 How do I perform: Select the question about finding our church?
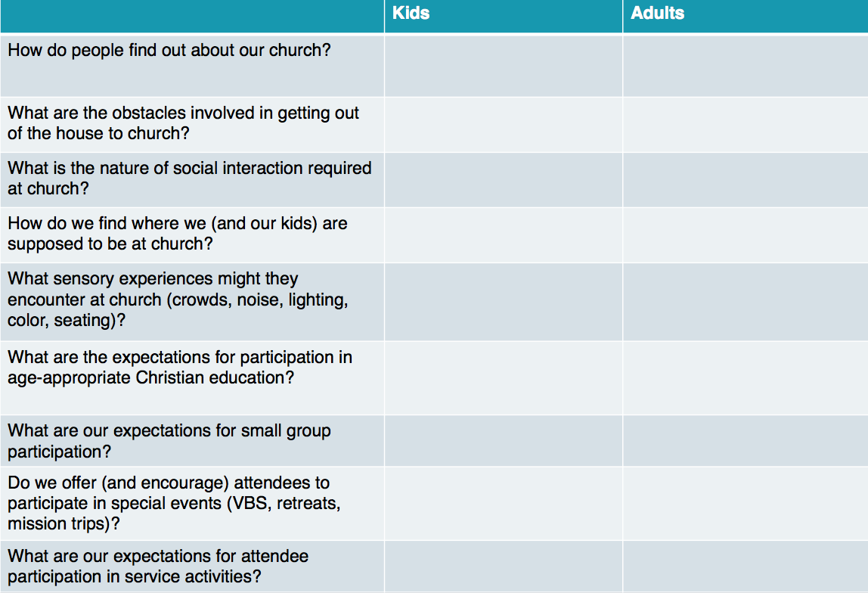pyautogui.click(x=169, y=52)
